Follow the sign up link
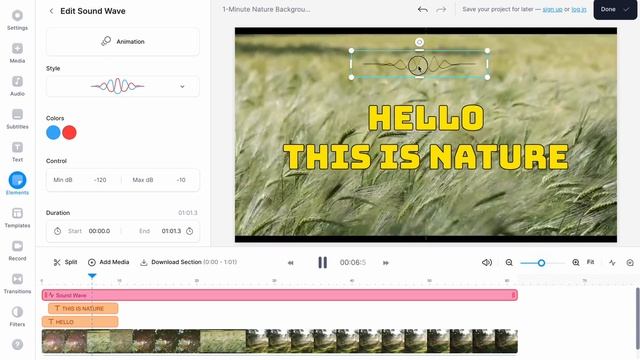The image size is (640, 360). [552, 9]
